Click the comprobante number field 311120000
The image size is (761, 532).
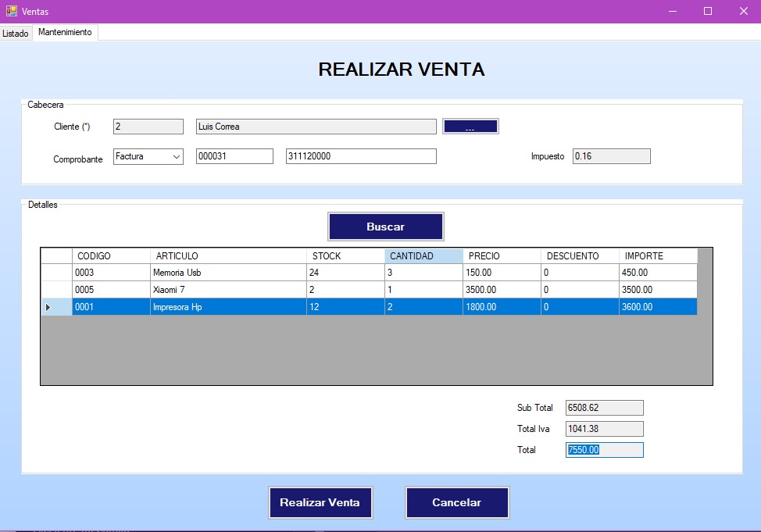[360, 156]
